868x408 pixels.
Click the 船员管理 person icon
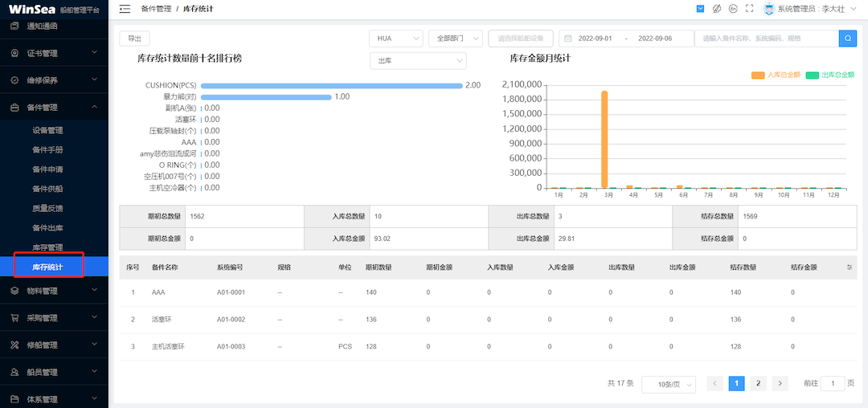15,372
